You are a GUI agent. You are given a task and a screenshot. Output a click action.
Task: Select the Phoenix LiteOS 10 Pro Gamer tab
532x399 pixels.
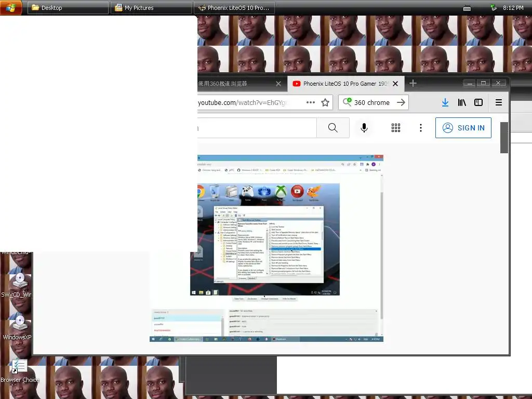coord(340,84)
